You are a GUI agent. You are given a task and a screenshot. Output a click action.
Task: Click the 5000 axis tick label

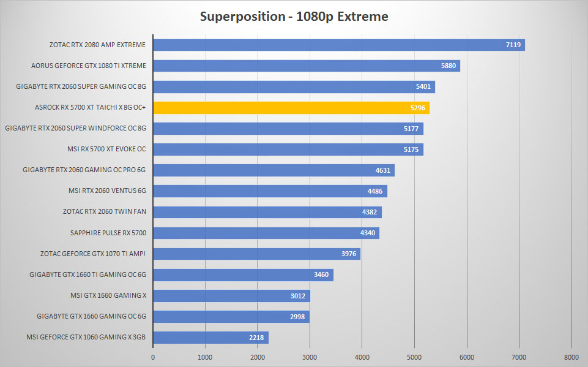414,357
